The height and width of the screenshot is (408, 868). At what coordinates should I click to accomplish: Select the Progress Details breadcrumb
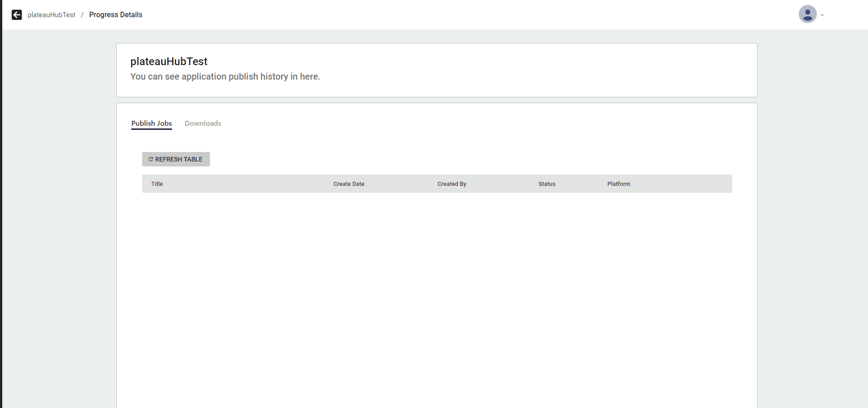(115, 15)
